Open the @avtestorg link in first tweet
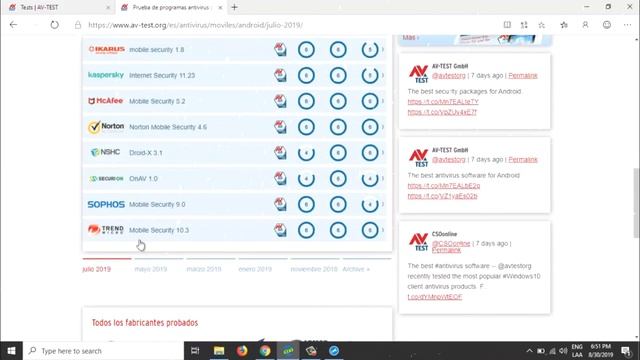 tap(449, 76)
